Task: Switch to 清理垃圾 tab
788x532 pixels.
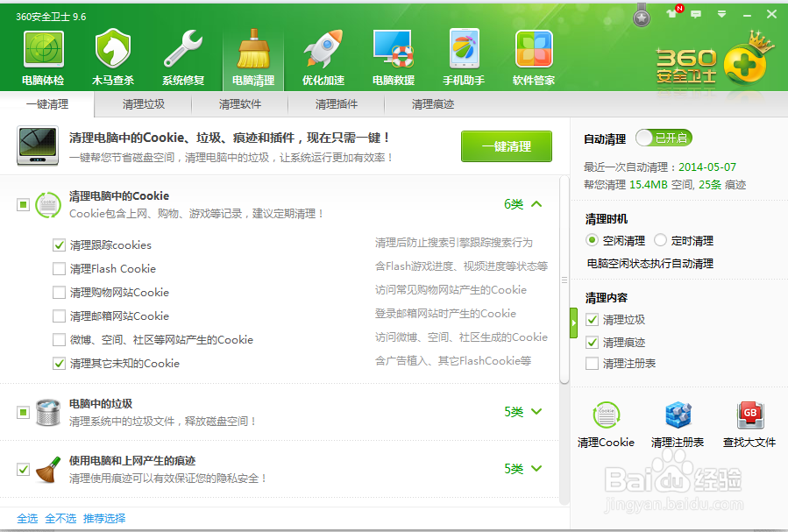Action: click(x=144, y=104)
